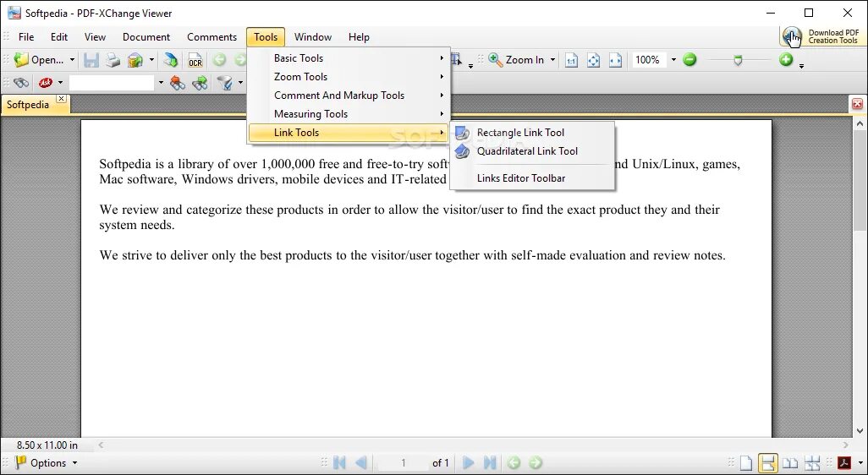Expand the Open button dropdown arrow
Screen dimensions: 868x475
72,60
